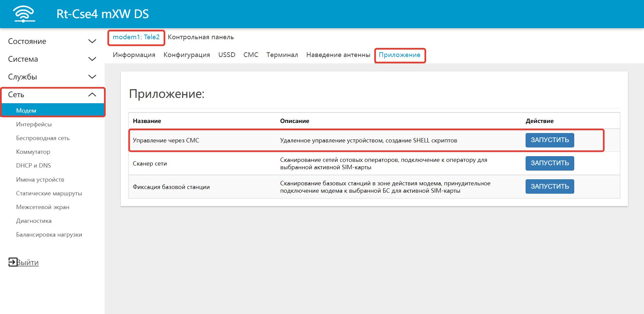
Task: Open Балансировка нагрузки page
Action: coord(49,235)
